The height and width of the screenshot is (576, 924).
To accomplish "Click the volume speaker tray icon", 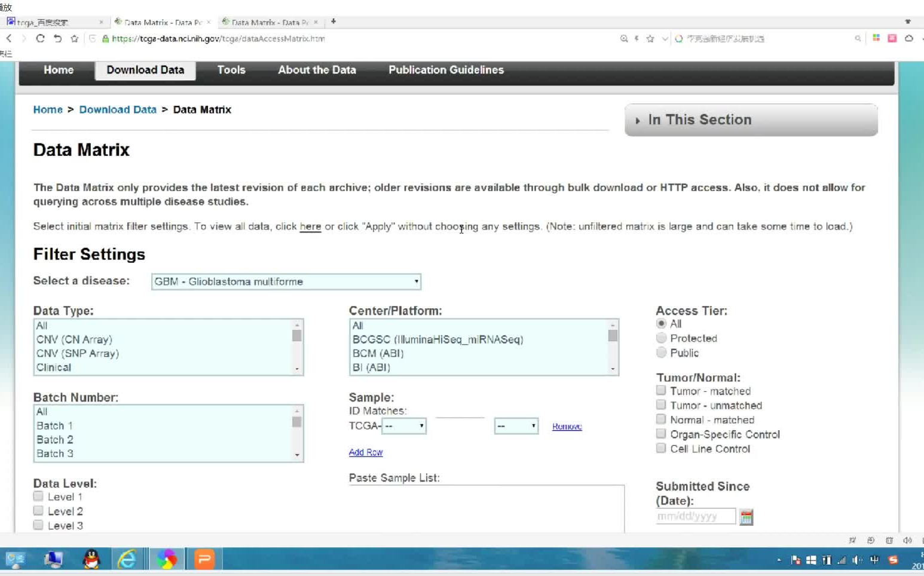I will [x=858, y=560].
